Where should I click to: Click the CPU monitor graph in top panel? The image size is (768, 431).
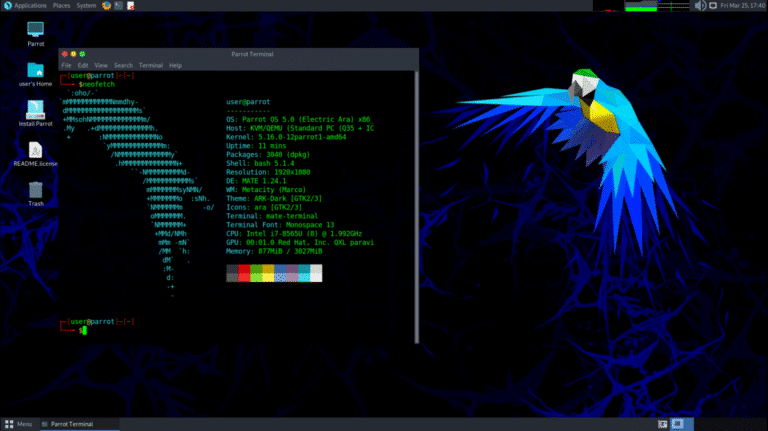[x=608, y=5]
